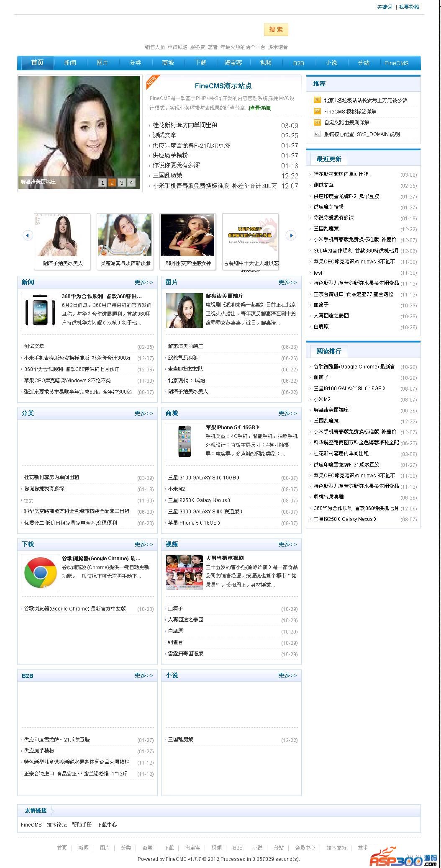Expand 更多>> in the 下载 section

click(x=144, y=544)
